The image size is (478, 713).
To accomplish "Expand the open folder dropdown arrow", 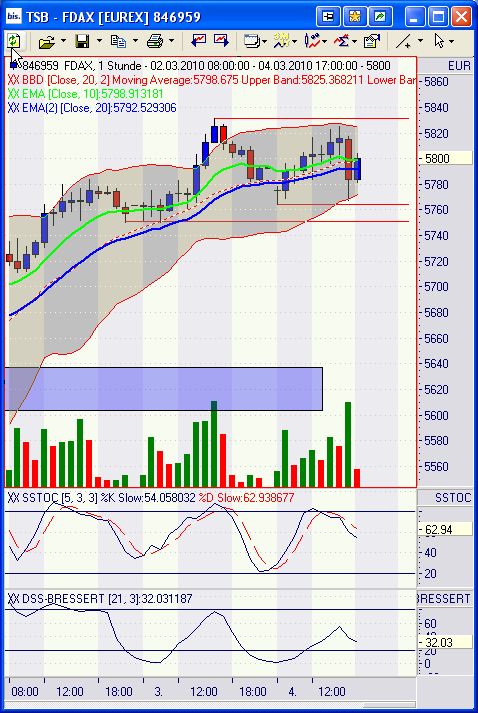I will click(63, 41).
